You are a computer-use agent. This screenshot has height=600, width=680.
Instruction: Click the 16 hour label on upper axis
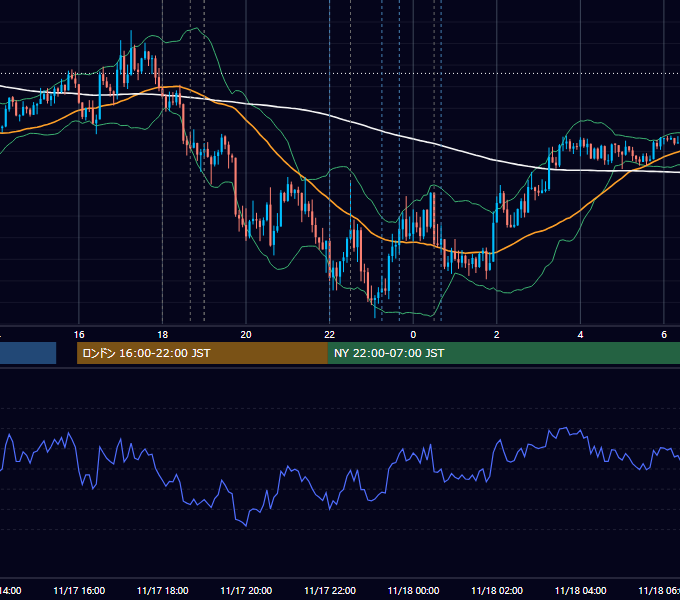click(x=79, y=335)
